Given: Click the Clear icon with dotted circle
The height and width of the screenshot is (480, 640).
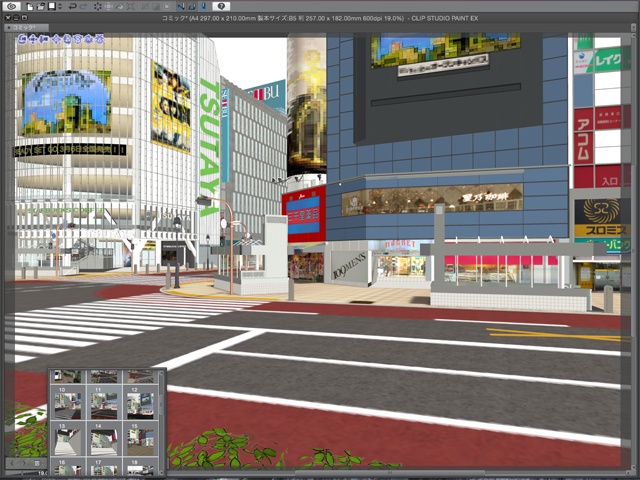Looking at the screenshot, I should coord(98,7).
